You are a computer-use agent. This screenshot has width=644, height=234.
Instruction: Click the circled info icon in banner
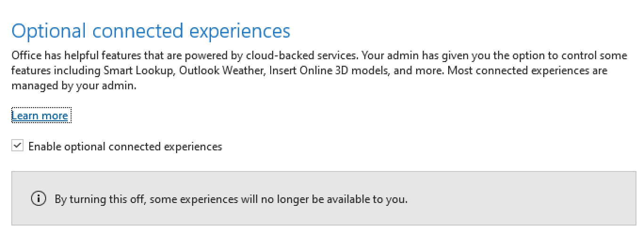(39, 199)
